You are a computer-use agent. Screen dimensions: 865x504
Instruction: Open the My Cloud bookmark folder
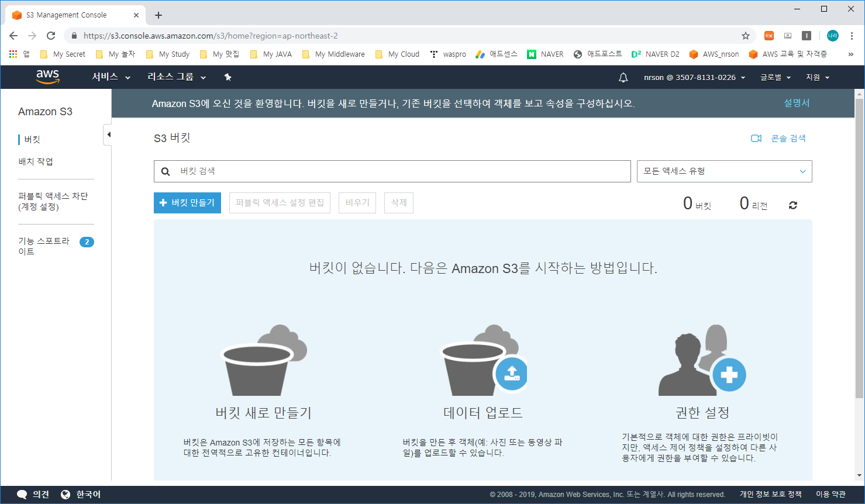(398, 54)
